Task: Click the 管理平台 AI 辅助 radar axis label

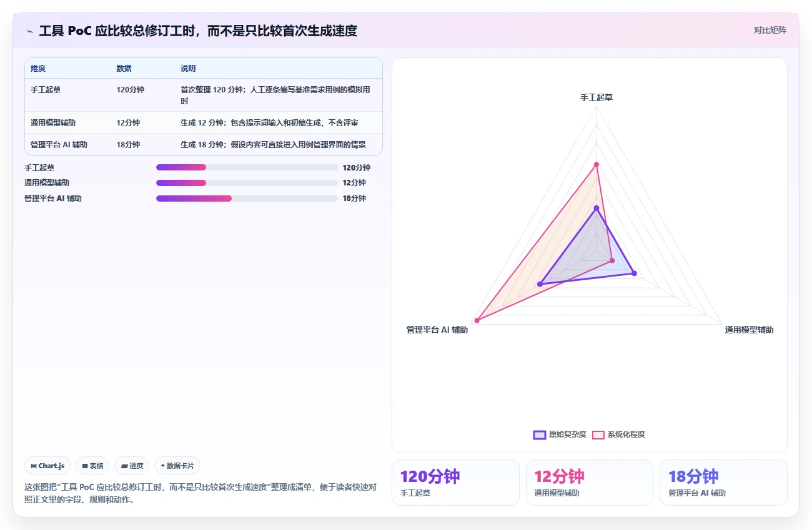Action: [437, 330]
